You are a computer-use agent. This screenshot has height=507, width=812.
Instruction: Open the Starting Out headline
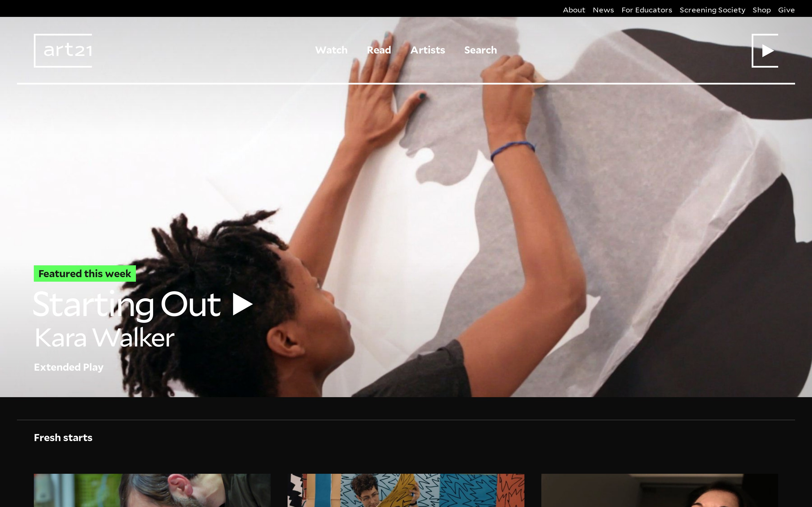point(127,304)
